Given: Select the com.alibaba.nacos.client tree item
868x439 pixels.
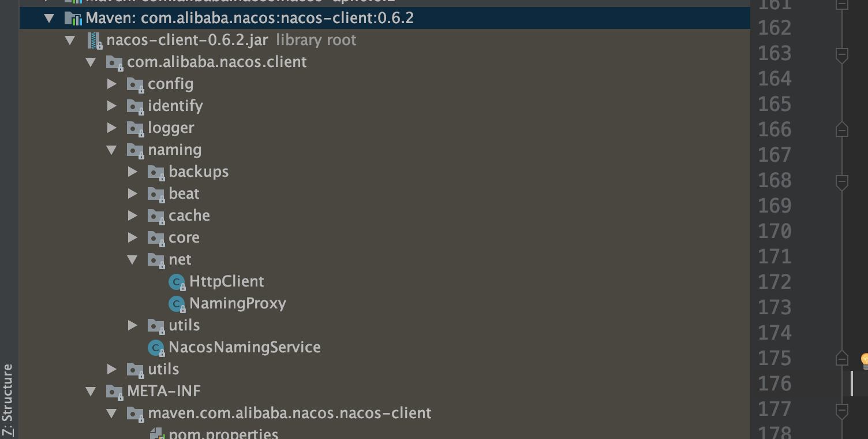Looking at the screenshot, I should 217,62.
